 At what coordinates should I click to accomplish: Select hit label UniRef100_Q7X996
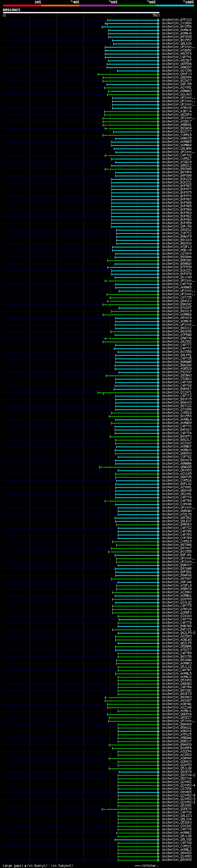pos(177,410)
